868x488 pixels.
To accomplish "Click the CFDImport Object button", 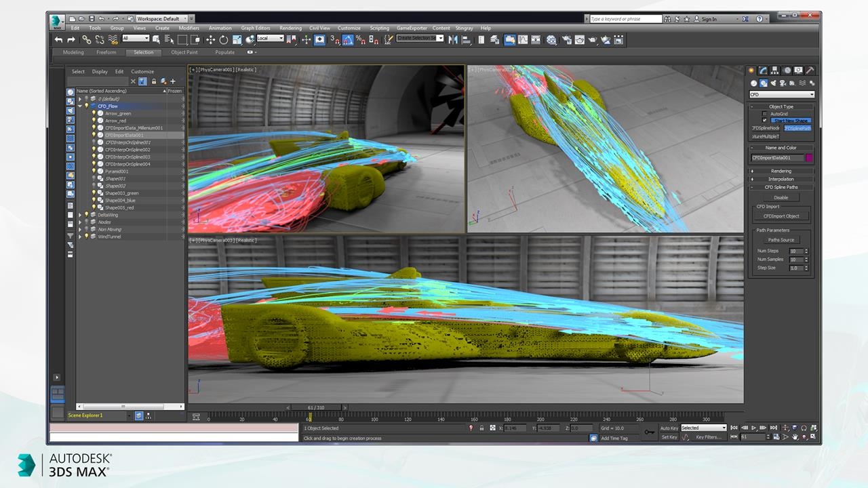I will click(781, 216).
